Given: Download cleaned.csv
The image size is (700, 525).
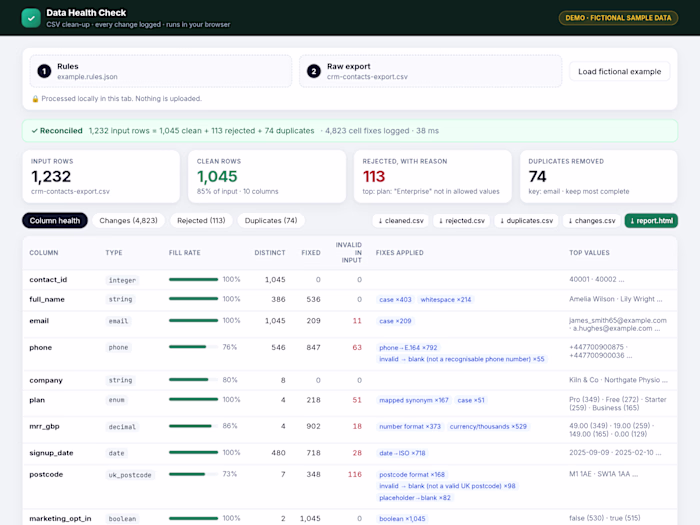Looking at the screenshot, I should pyautogui.click(x=401, y=221).
